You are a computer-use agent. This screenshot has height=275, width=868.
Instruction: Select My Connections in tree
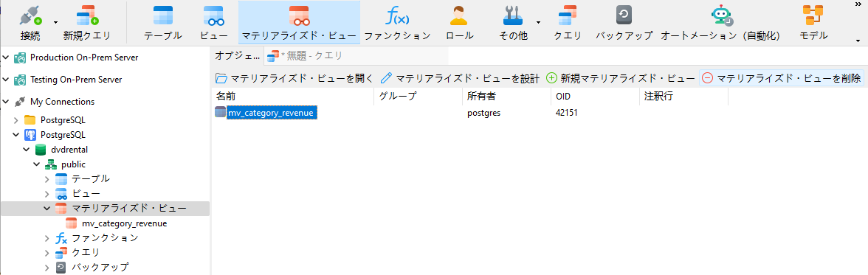click(62, 101)
